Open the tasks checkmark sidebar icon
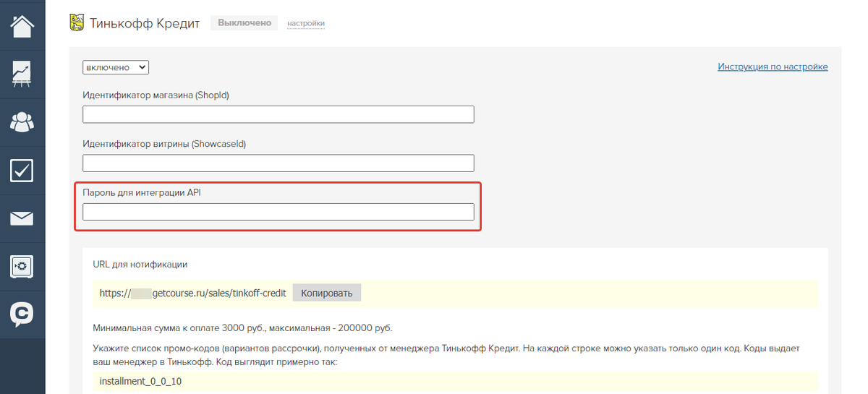Viewport: 868px width, 394px height. tap(22, 171)
